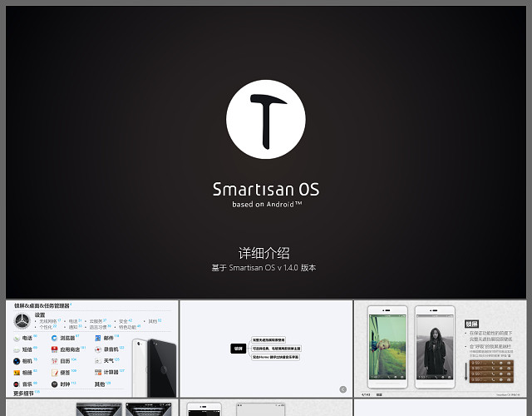
Task: Click the 'Smartisan OS v 1.4.0 版本' line
Action: point(264,268)
